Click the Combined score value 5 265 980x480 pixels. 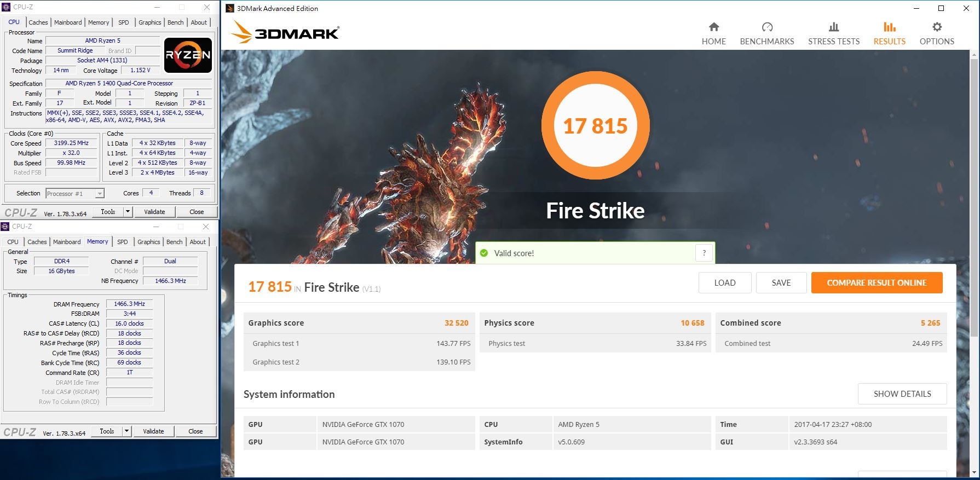(x=931, y=323)
